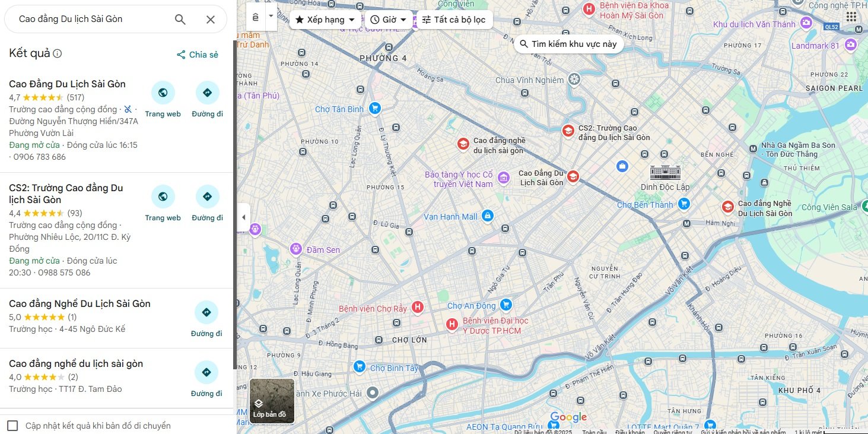Clear the search with the X icon
868x434 pixels.
(211, 19)
